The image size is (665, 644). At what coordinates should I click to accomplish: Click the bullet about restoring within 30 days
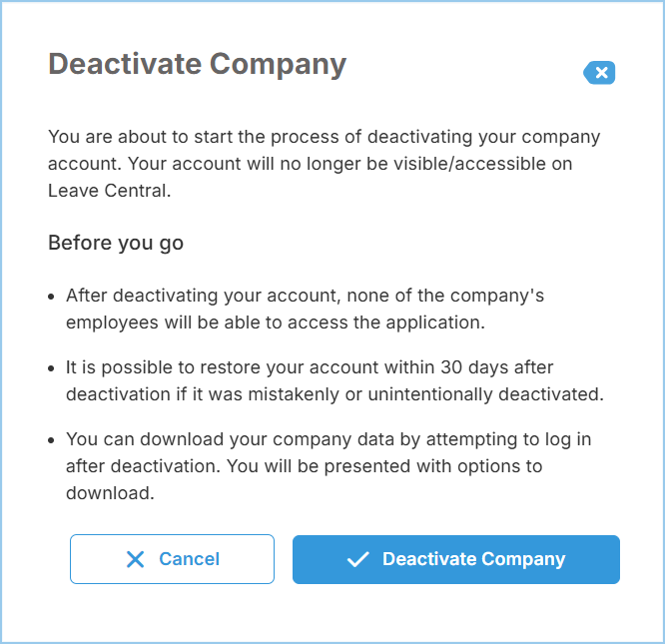[334, 380]
